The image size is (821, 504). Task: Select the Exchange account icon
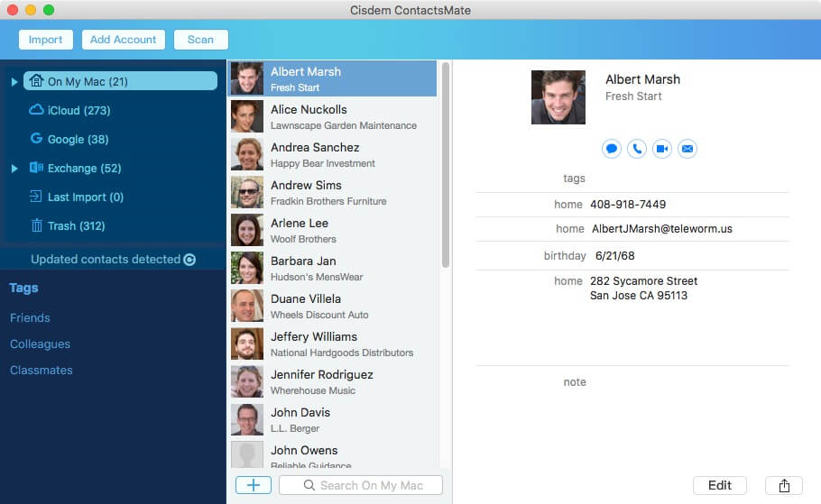[x=36, y=168]
